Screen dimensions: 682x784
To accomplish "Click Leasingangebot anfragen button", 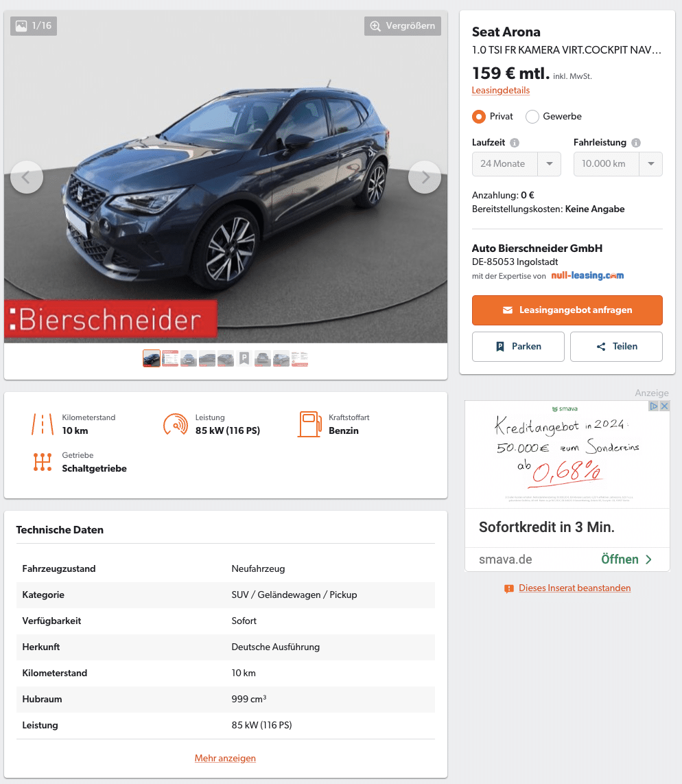I will tap(567, 310).
